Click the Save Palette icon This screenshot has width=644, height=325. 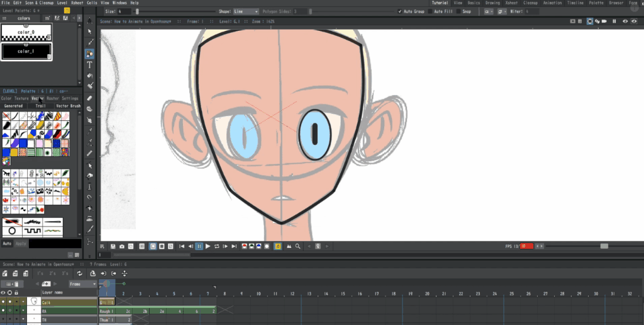65,18
